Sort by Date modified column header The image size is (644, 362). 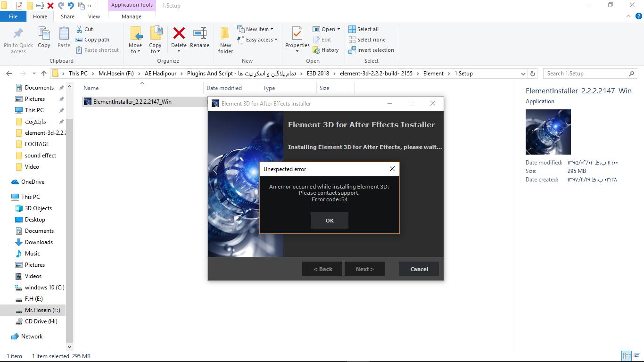coord(224,88)
